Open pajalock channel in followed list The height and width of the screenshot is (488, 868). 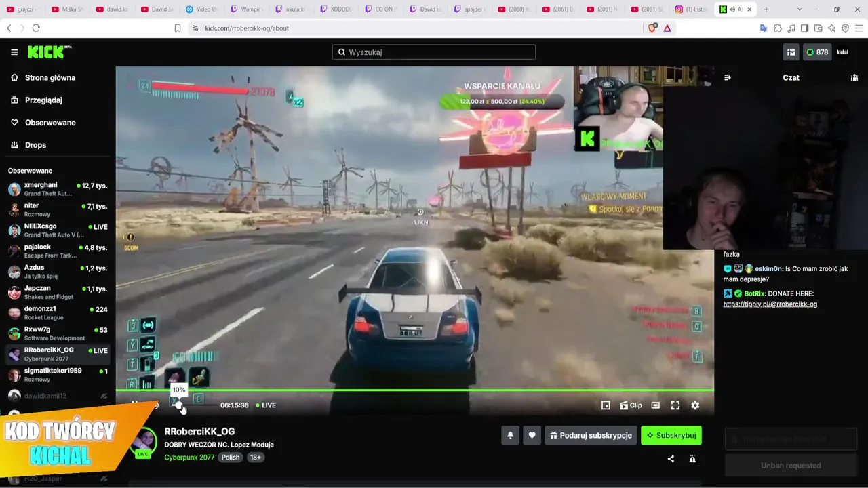click(x=58, y=251)
